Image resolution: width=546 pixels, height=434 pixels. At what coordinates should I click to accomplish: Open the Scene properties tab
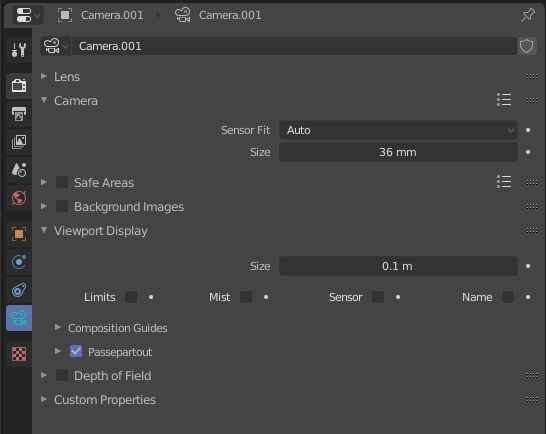19,170
